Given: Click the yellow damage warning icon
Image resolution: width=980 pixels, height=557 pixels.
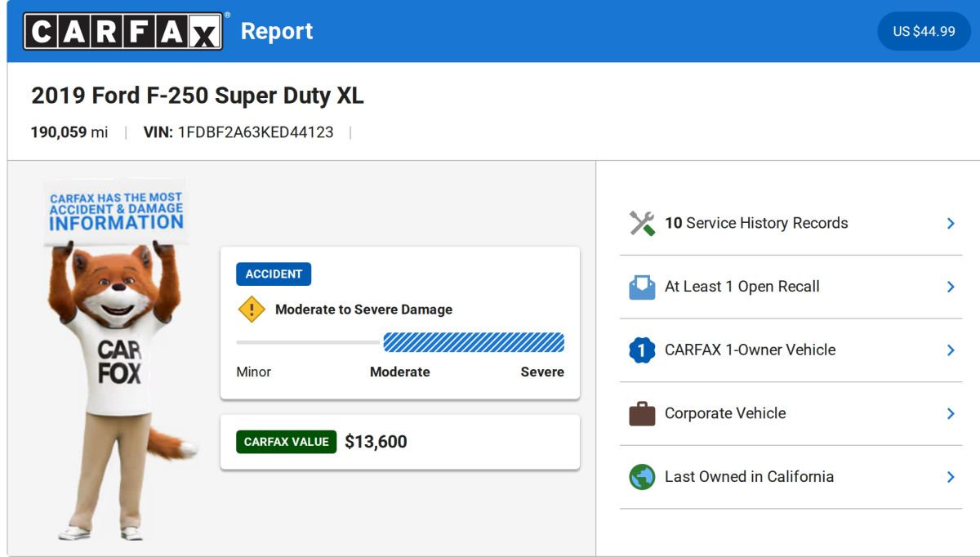Looking at the screenshot, I should (x=252, y=310).
